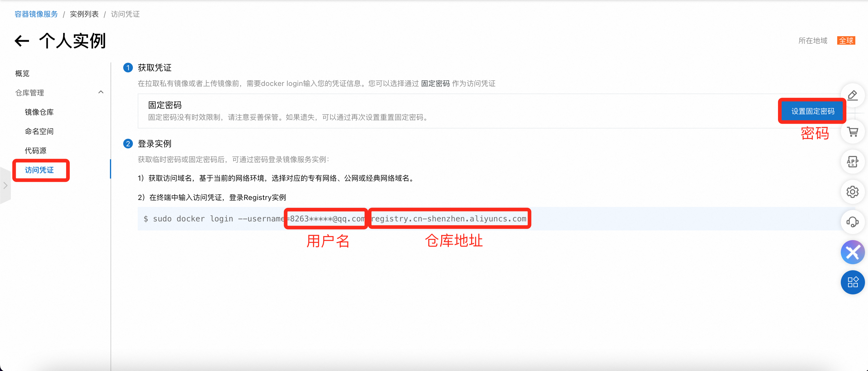Open 镜像仓库 in the sidebar
The width and height of the screenshot is (868, 371).
(x=39, y=112)
